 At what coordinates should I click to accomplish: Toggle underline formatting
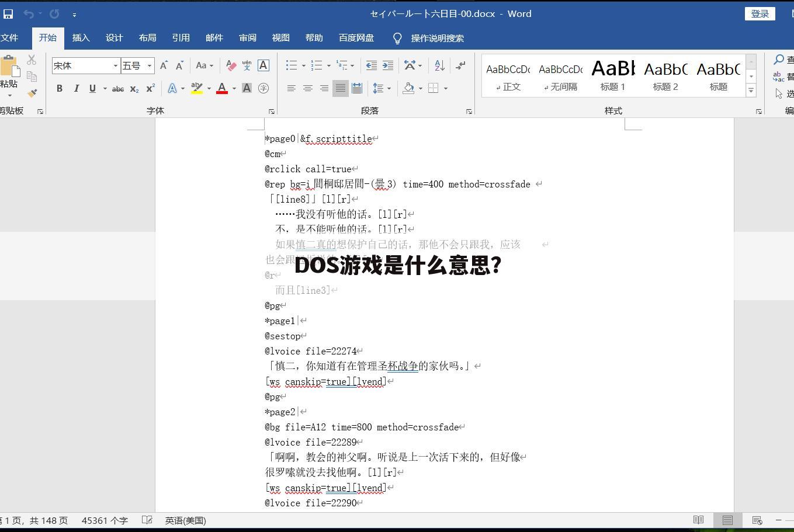click(x=92, y=89)
